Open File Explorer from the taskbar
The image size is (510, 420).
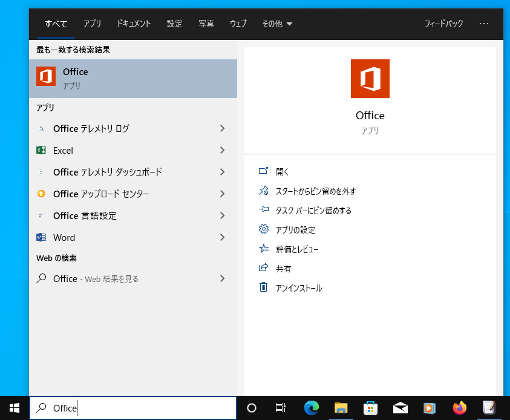pyautogui.click(x=341, y=408)
